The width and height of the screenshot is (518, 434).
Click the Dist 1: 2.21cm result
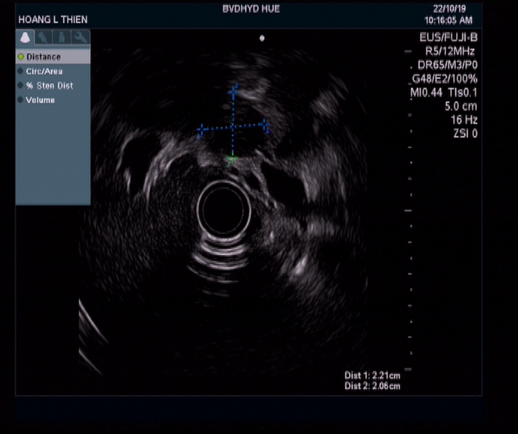click(x=372, y=376)
